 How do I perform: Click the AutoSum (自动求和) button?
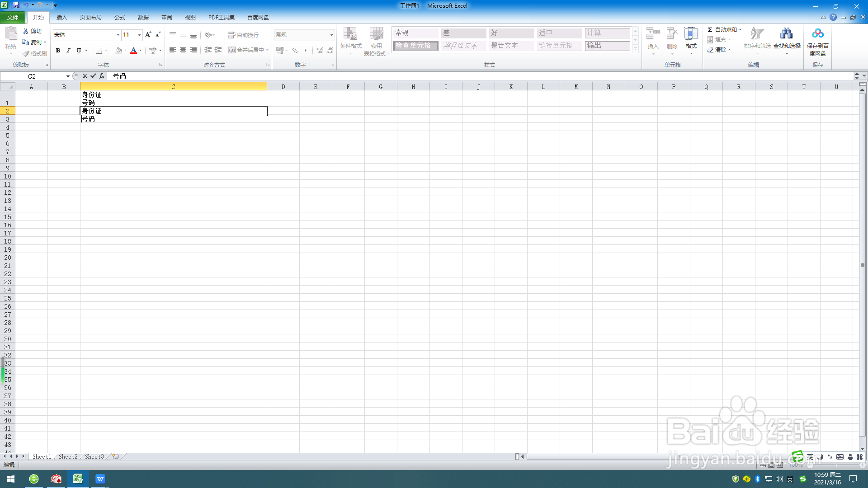point(722,29)
